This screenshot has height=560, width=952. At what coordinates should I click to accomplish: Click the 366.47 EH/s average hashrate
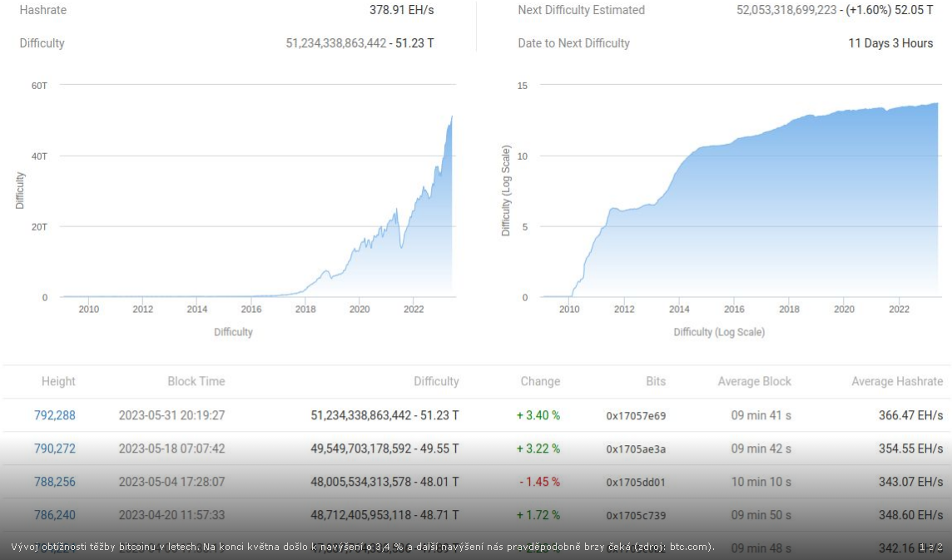(x=910, y=415)
